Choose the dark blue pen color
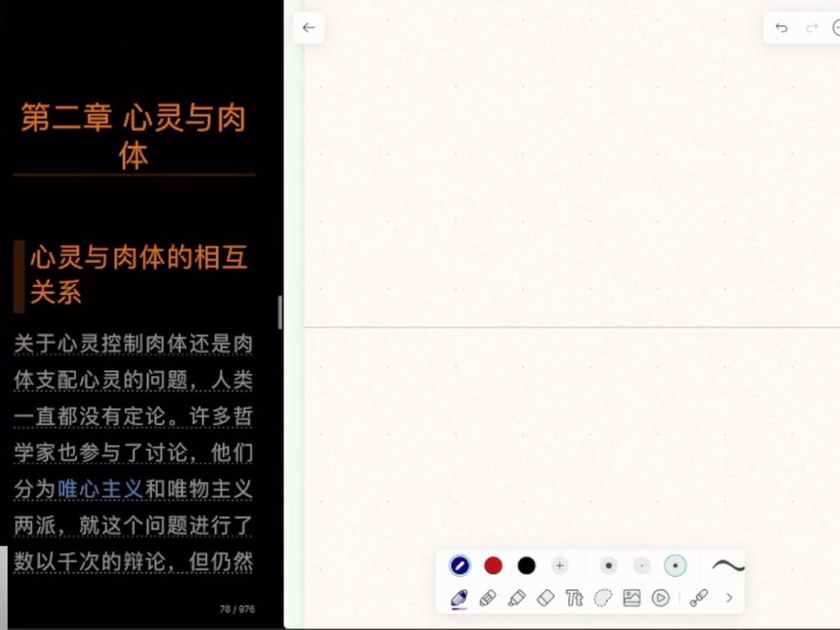The width and height of the screenshot is (840, 630). tap(460, 565)
